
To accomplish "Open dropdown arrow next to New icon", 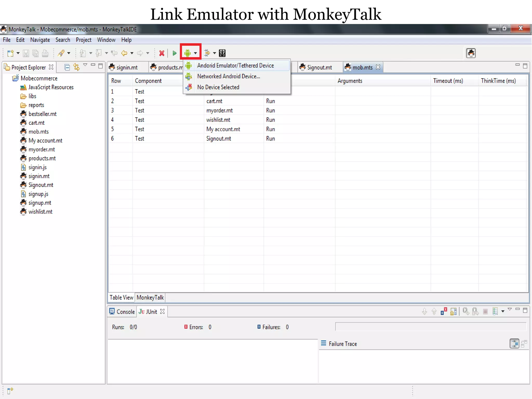I will pos(18,53).
